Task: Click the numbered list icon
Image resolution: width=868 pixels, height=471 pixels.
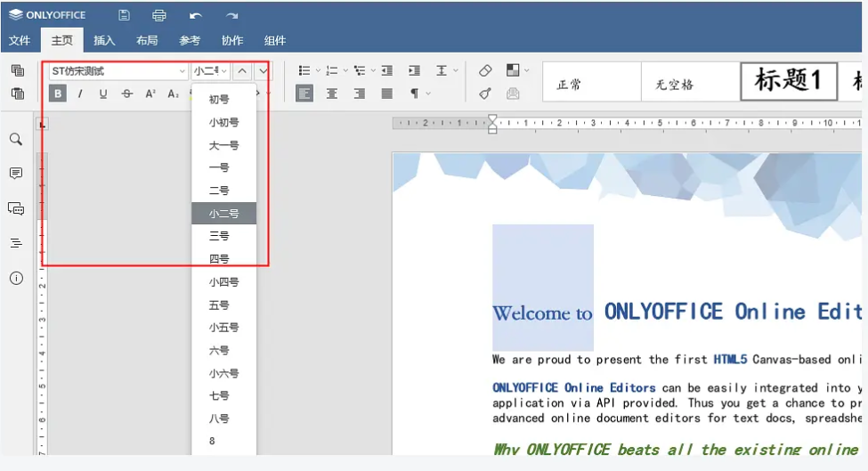Action: pos(331,70)
